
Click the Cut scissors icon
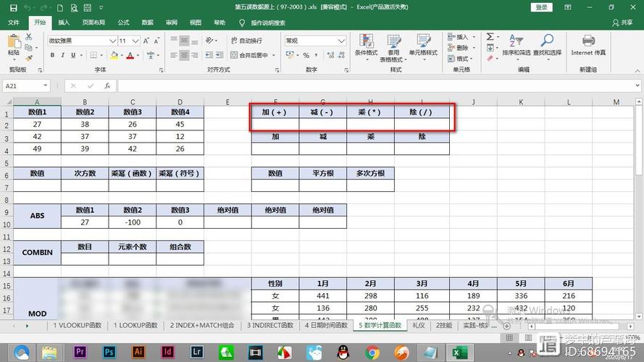(29, 37)
